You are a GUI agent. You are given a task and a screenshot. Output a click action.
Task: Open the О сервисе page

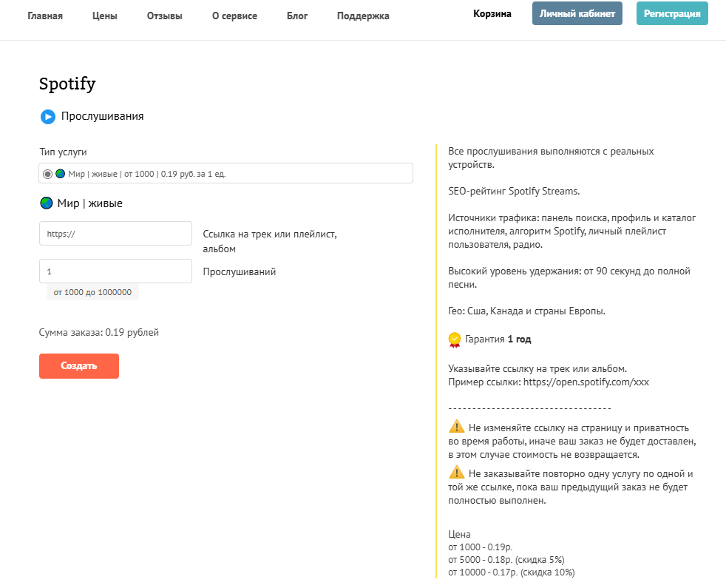tap(235, 16)
